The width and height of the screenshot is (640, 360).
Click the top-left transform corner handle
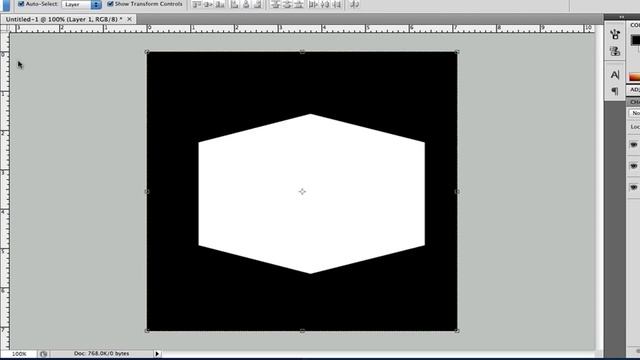coord(147,52)
